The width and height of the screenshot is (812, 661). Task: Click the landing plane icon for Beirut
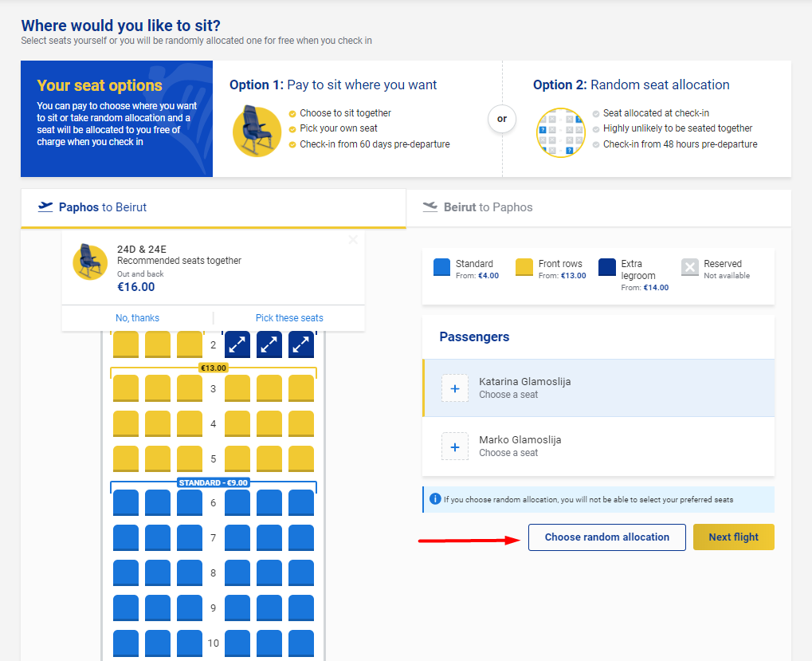(430, 207)
